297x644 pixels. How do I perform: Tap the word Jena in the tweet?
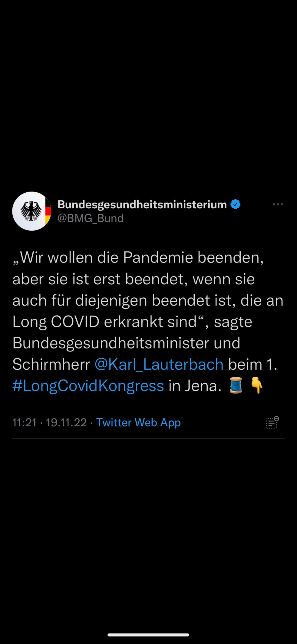[x=203, y=386]
